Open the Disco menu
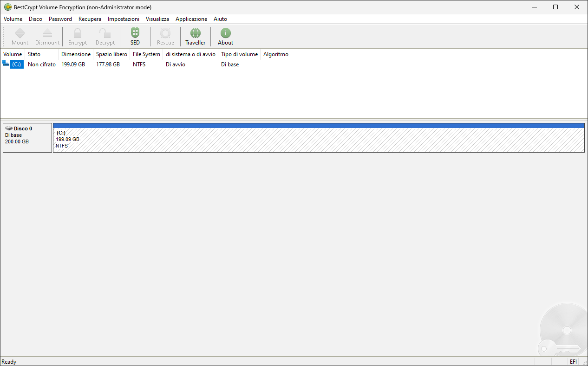The height and width of the screenshot is (366, 588). [35, 19]
